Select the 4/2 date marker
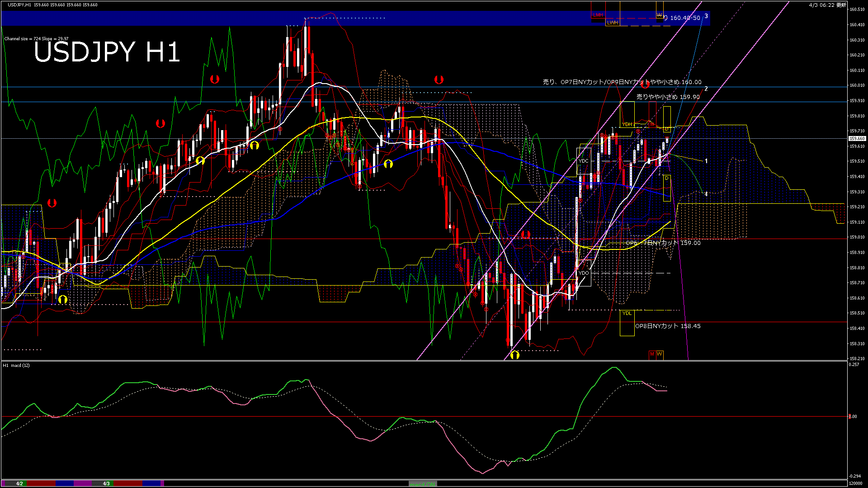868x488 pixels. pos(19,483)
